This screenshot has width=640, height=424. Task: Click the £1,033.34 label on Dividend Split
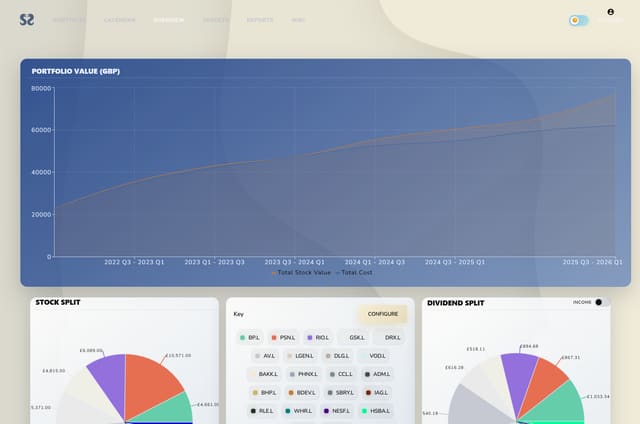click(x=598, y=397)
